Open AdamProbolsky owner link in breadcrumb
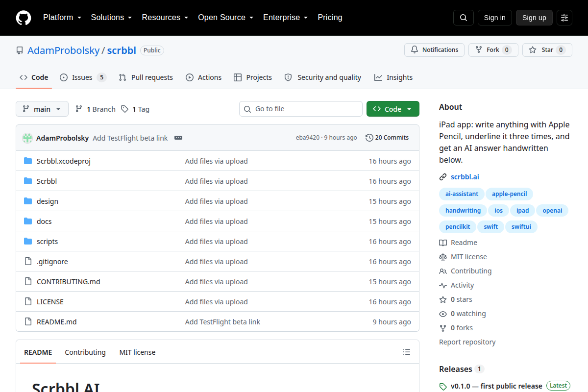The image size is (588, 392). point(63,50)
